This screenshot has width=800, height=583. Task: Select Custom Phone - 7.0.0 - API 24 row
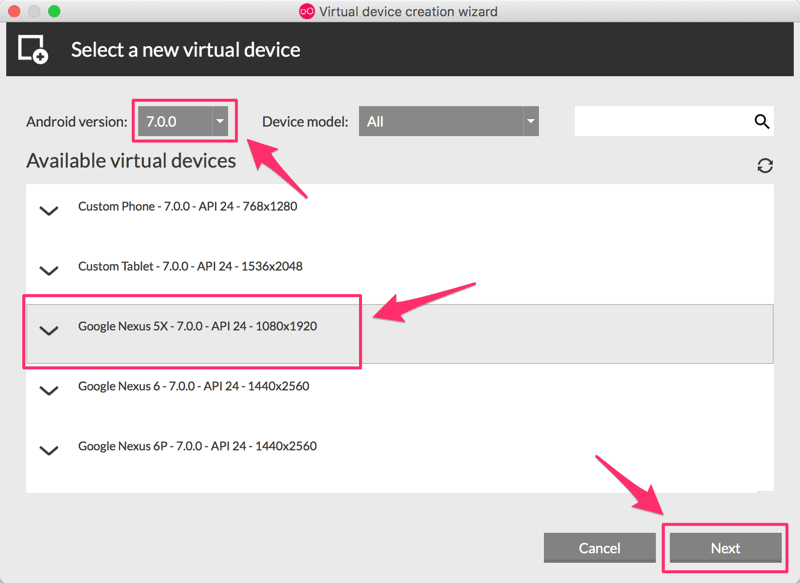pyautogui.click(x=399, y=214)
